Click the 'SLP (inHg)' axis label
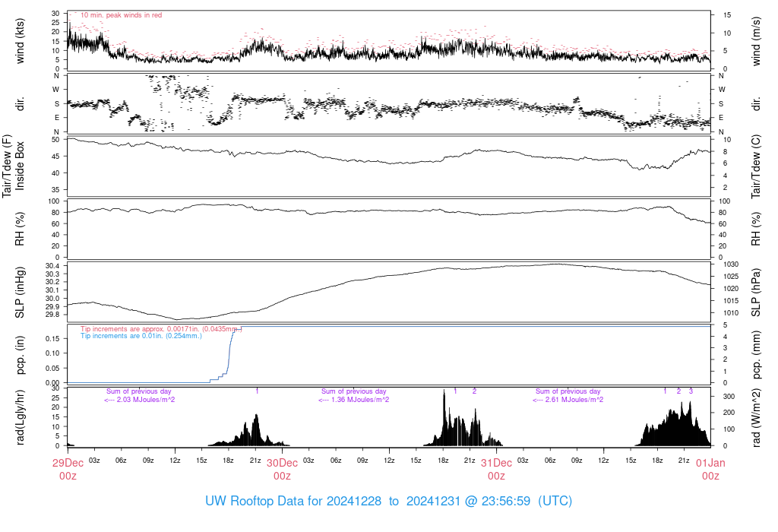778x532 pixels. pos(21,292)
